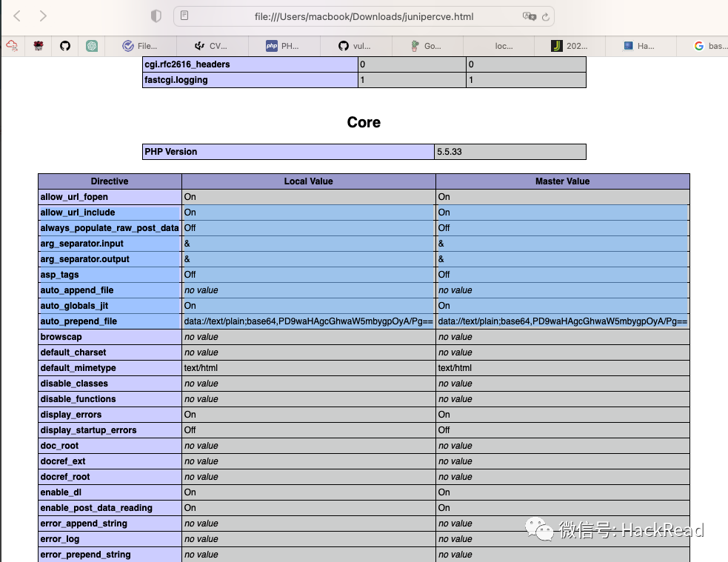Image resolution: width=728 pixels, height=562 pixels.
Task: Select the auto_prepend_file directive
Action: [x=79, y=321]
